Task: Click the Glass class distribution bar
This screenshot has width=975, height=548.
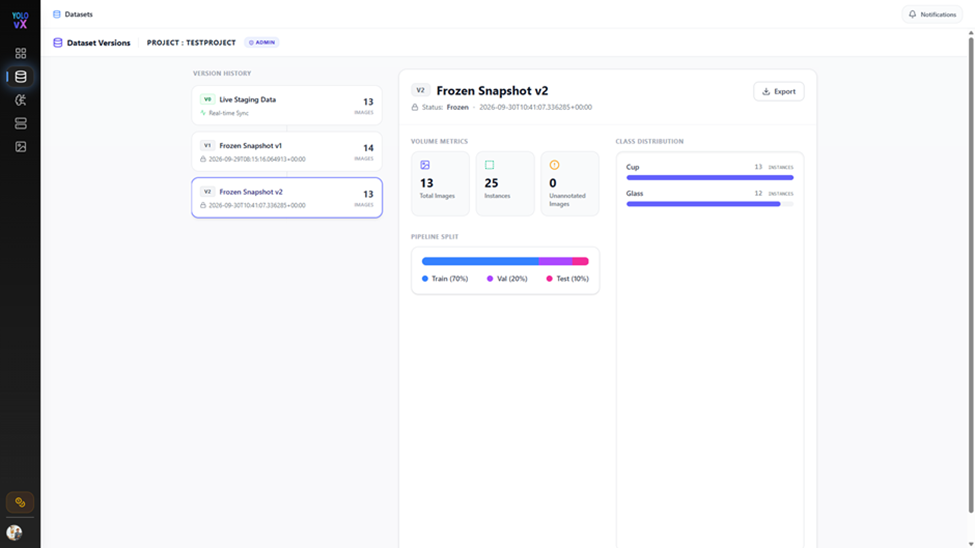Action: click(x=709, y=204)
